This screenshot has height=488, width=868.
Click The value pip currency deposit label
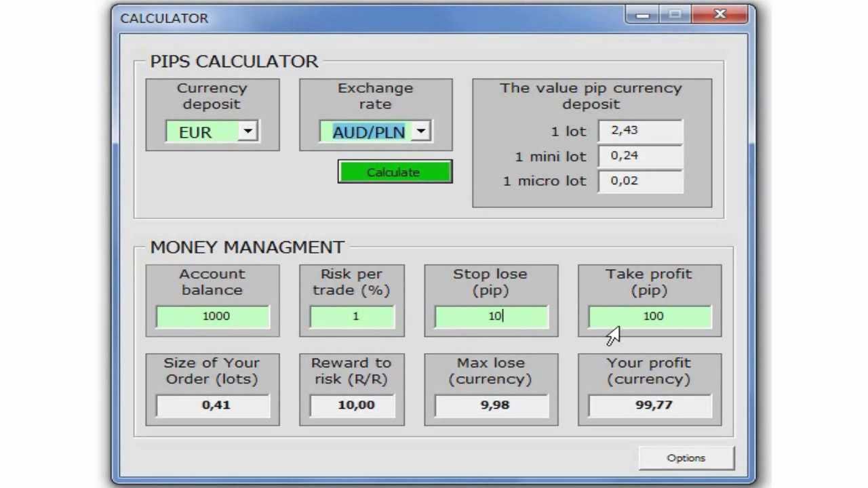click(x=591, y=96)
